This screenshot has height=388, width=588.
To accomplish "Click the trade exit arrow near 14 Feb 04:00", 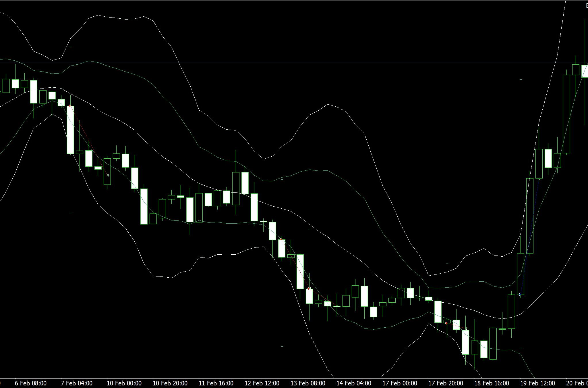I will (337, 306).
